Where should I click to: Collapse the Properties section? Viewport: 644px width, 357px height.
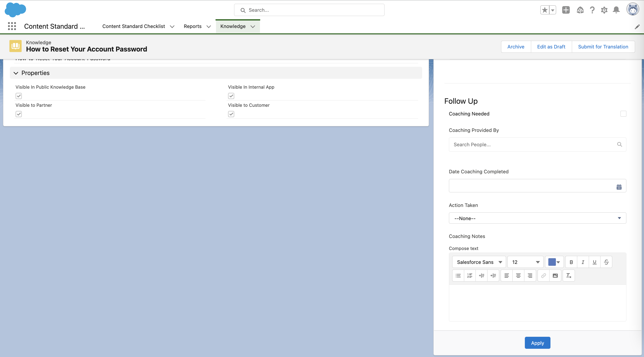click(16, 73)
